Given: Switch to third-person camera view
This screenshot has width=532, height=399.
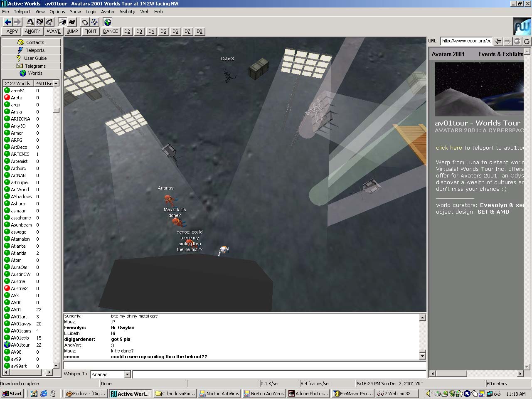Looking at the screenshot, I should 72,22.
